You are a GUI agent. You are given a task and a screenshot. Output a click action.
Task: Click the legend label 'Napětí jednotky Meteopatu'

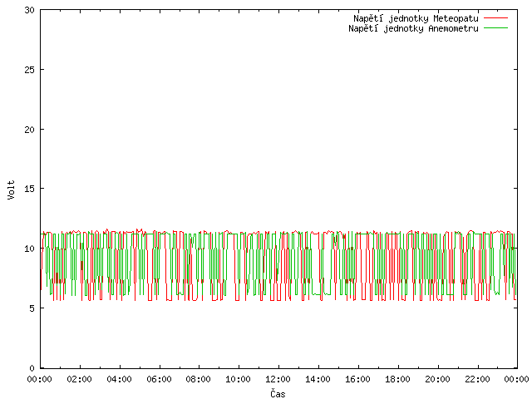[416, 18]
